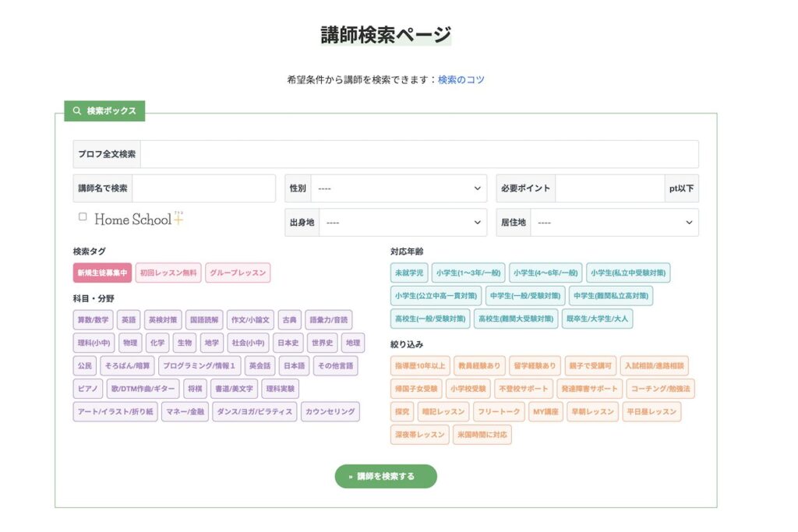Select the 小学生(4〜6年/一般) age tag

click(546, 273)
